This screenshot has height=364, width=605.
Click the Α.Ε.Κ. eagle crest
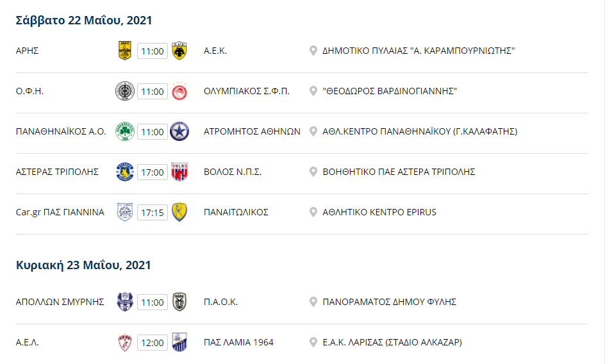pyautogui.click(x=179, y=51)
